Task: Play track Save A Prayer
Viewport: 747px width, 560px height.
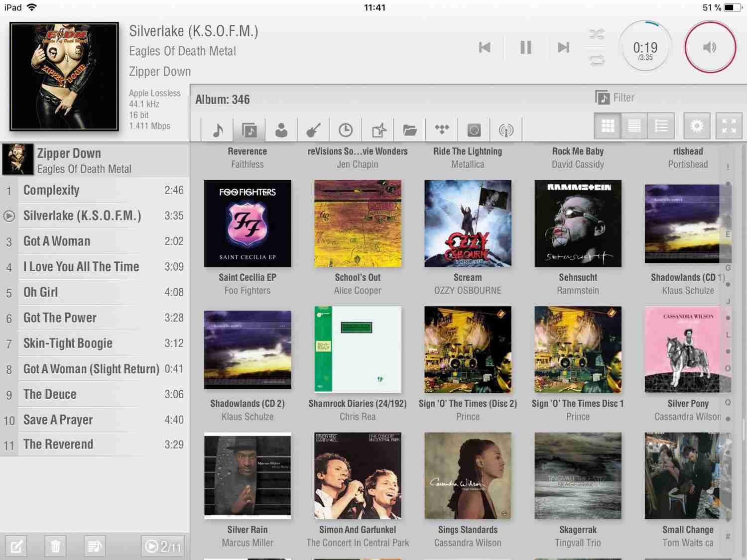Action: click(x=95, y=420)
